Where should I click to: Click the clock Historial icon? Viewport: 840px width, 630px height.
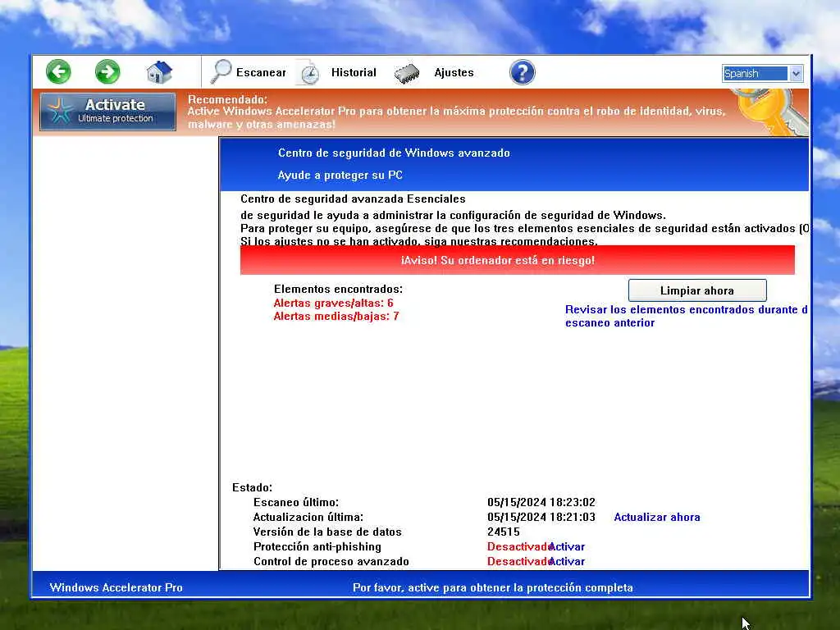309,73
